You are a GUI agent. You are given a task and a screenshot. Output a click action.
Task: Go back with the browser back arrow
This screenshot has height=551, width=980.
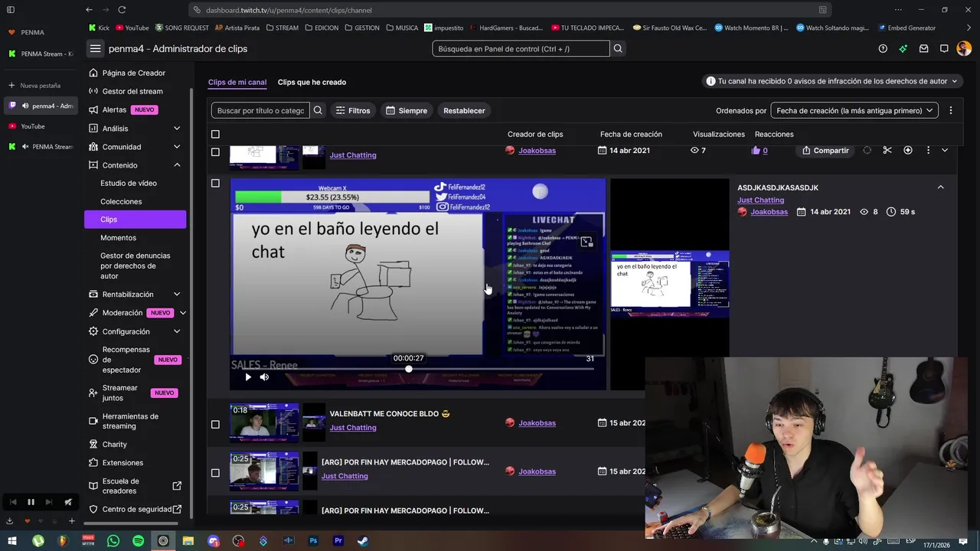(x=89, y=10)
